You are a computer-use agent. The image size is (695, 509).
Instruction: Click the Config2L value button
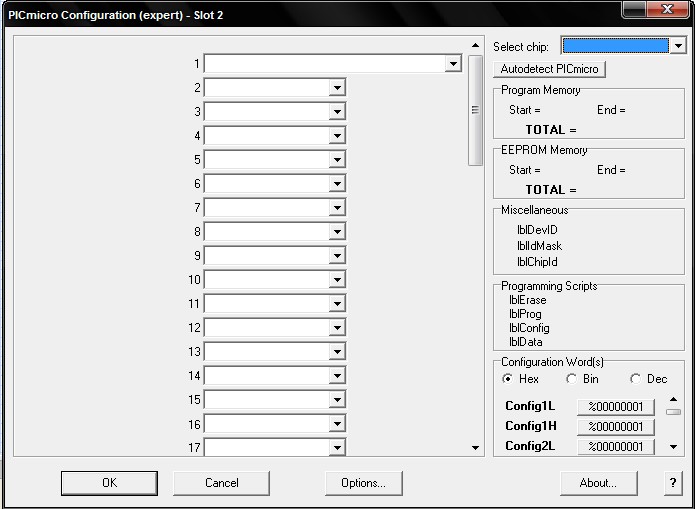616,446
